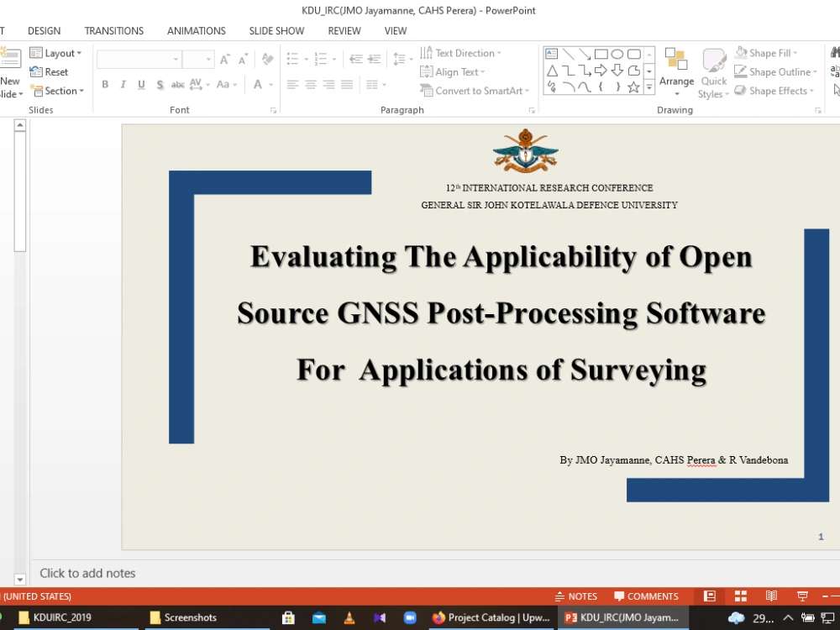The image size is (840, 630).
Task: Switch to Slide Sorter view
Action: click(x=741, y=596)
